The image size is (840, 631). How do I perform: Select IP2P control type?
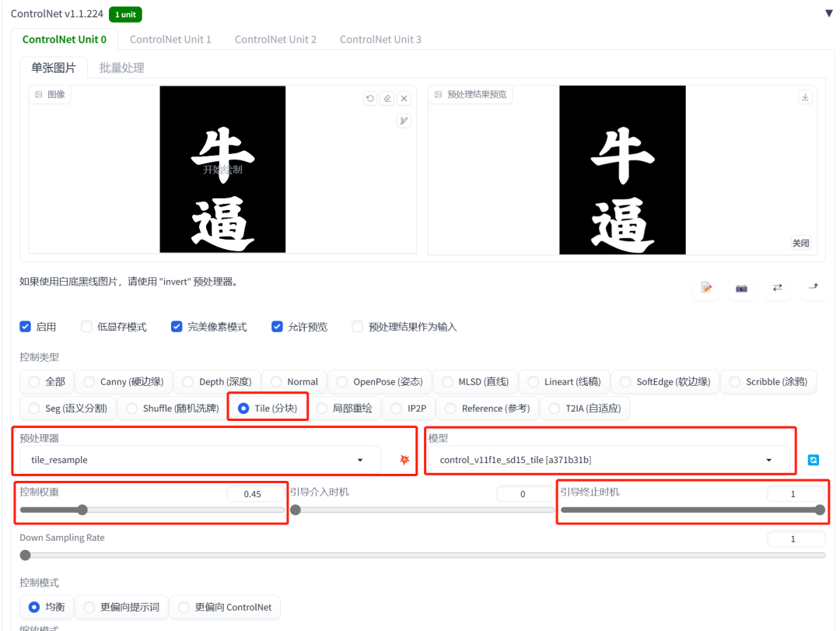point(408,408)
